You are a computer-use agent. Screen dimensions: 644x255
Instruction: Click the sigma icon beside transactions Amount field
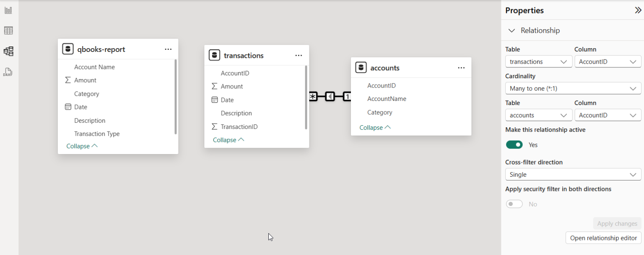coord(214,86)
